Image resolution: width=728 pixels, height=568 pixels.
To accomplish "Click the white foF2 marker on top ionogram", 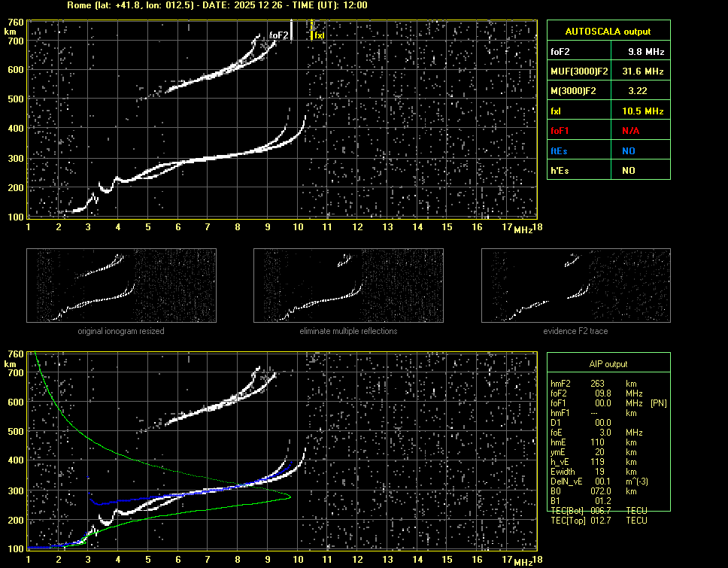I will (x=291, y=32).
